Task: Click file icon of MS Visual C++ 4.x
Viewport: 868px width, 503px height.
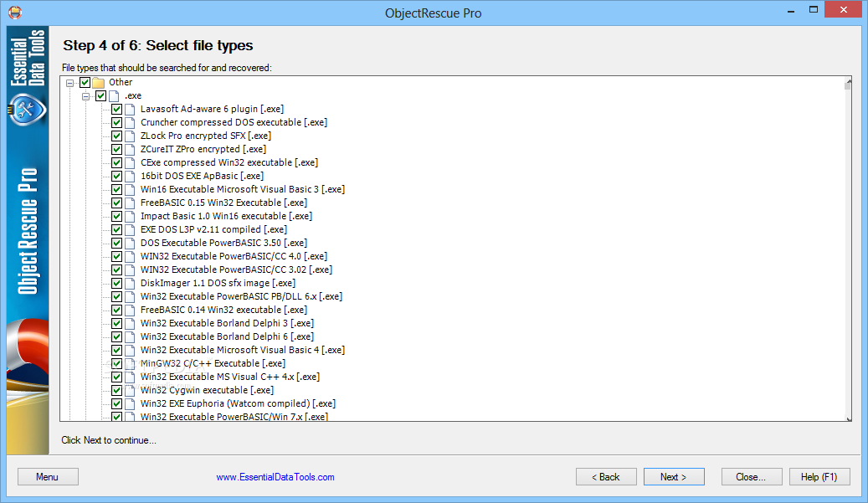Action: point(130,377)
